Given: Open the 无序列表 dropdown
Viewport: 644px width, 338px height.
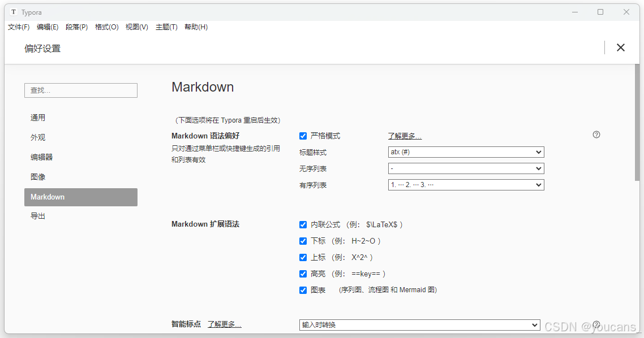Looking at the screenshot, I should point(466,168).
